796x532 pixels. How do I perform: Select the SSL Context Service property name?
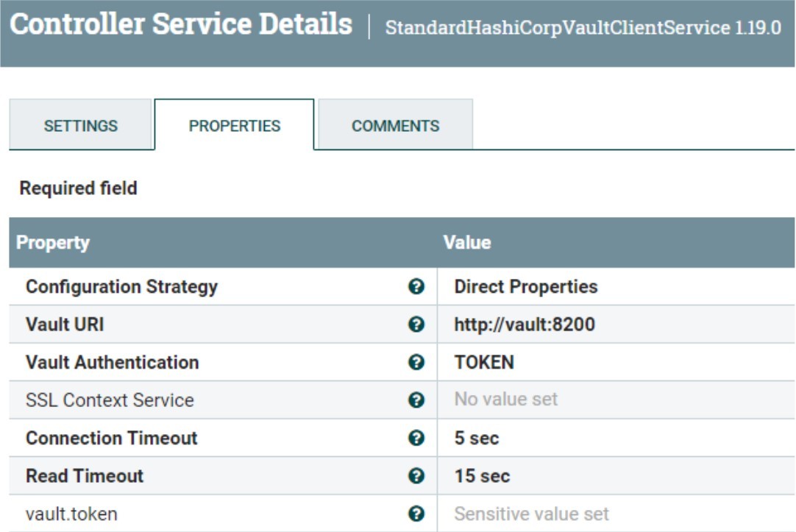tap(110, 400)
